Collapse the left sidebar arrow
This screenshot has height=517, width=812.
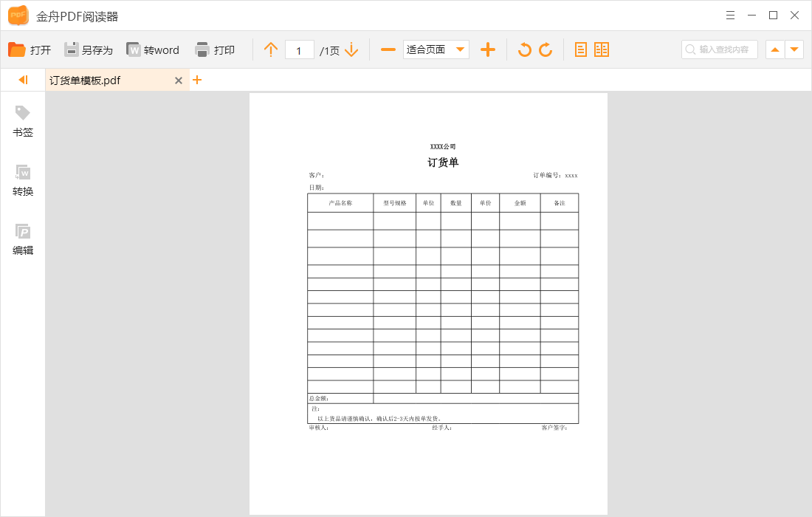click(22, 80)
